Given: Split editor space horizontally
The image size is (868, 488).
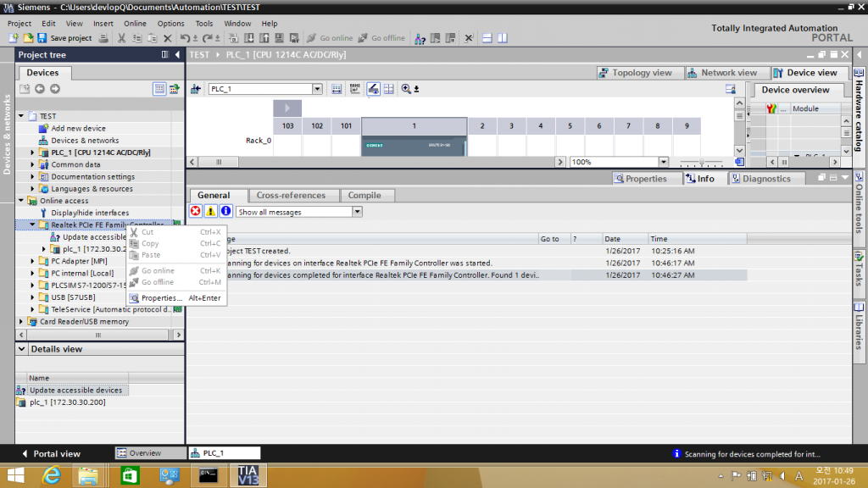Looking at the screenshot, I should click(x=487, y=38).
